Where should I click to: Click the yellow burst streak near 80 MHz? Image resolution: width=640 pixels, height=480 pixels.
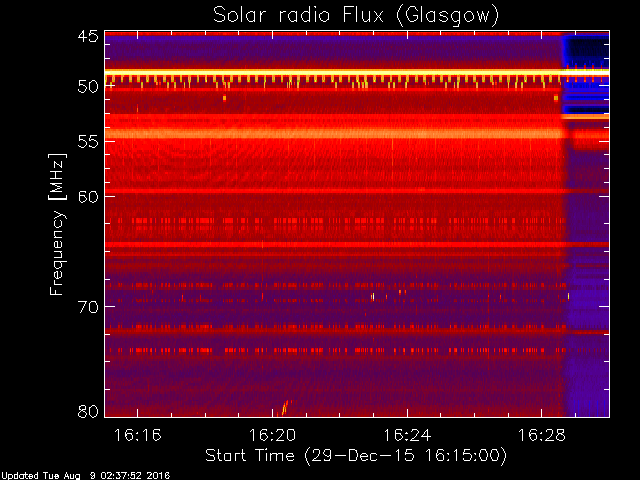tap(285, 407)
